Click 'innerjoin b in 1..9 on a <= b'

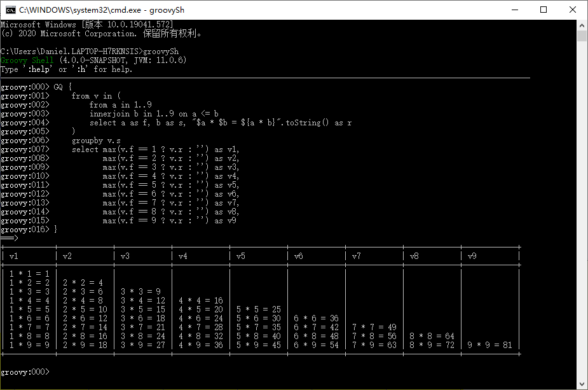(154, 114)
